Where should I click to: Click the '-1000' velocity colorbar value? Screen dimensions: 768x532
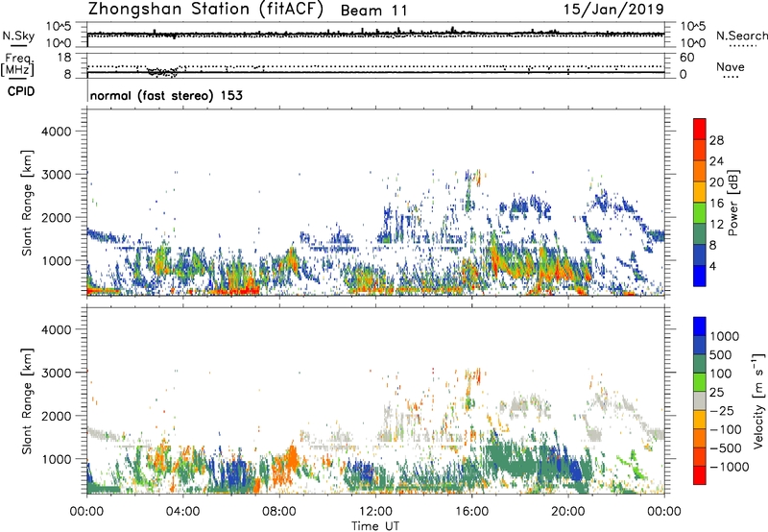730,467
